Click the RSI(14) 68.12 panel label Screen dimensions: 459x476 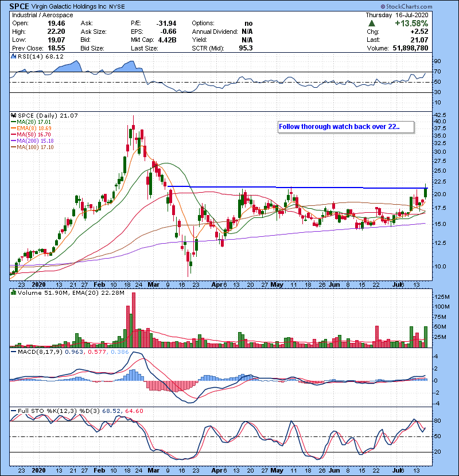[41, 56]
